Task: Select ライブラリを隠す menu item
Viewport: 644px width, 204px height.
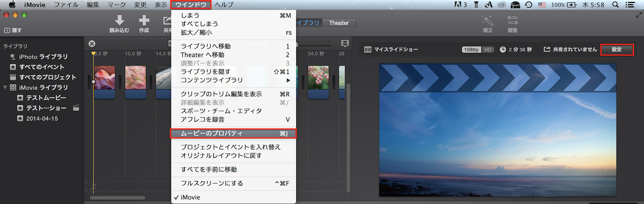Action: pyautogui.click(x=233, y=71)
